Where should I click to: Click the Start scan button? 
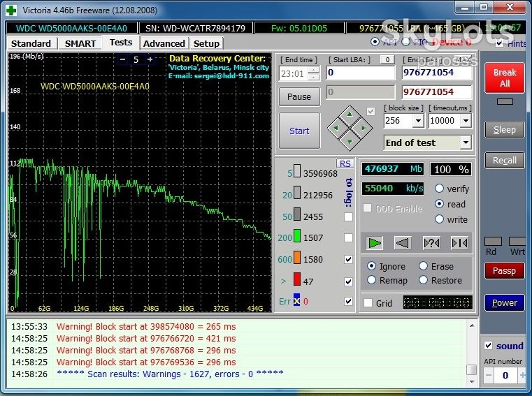coord(299,131)
